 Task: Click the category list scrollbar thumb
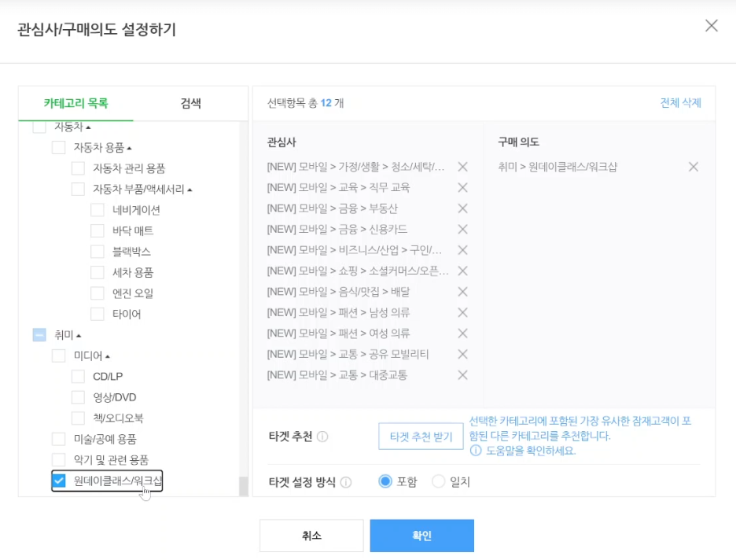click(244, 486)
